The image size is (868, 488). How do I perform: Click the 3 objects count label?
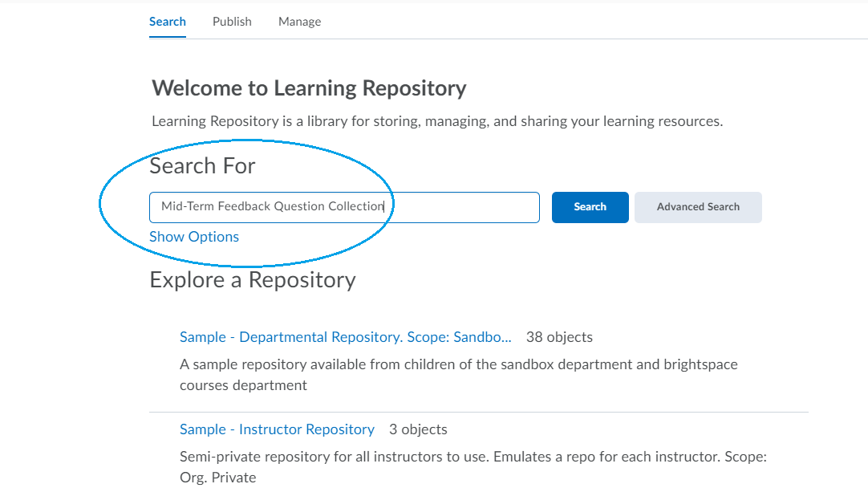coord(418,429)
